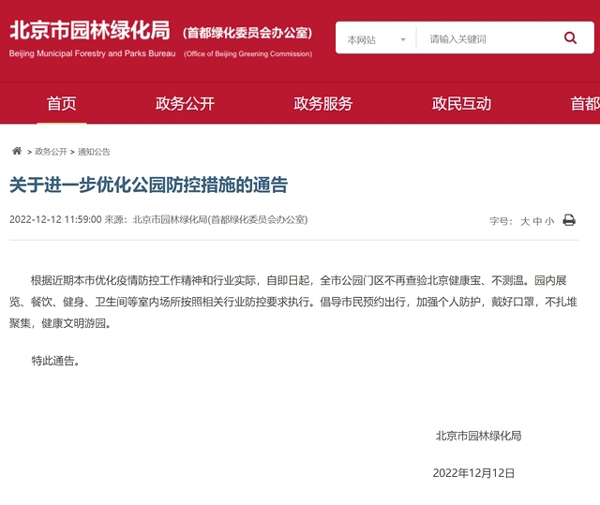Open the 政务服务 nav tab
This screenshot has height=505, width=600.
323,104
